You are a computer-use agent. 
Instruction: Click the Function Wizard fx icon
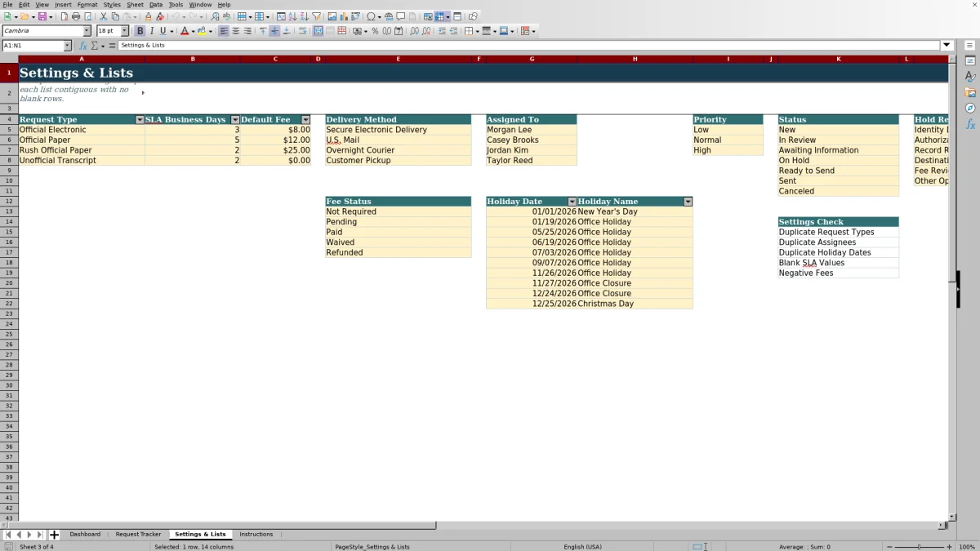[83, 46]
